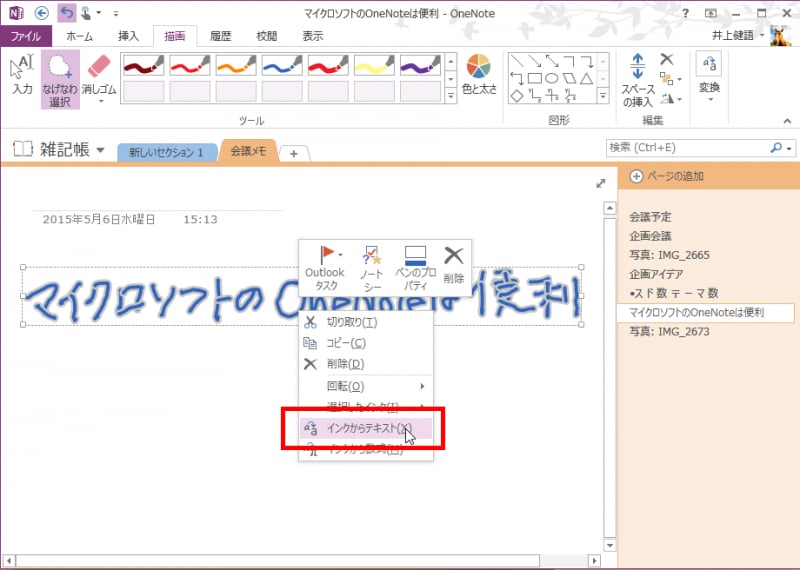Open account menu 井上健語
Viewport: 800px width, 570px height.
click(738, 35)
